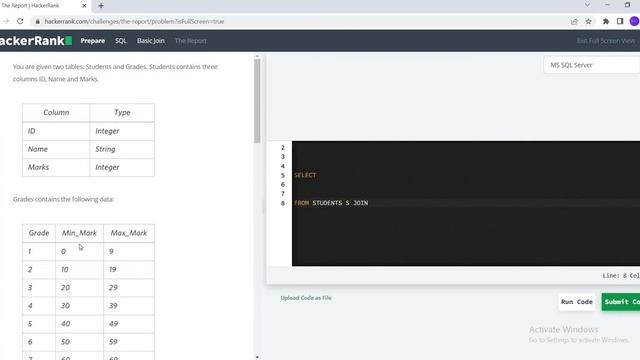Go to the SQL breadcrumb
This screenshot has height=360, width=640.
point(121,41)
